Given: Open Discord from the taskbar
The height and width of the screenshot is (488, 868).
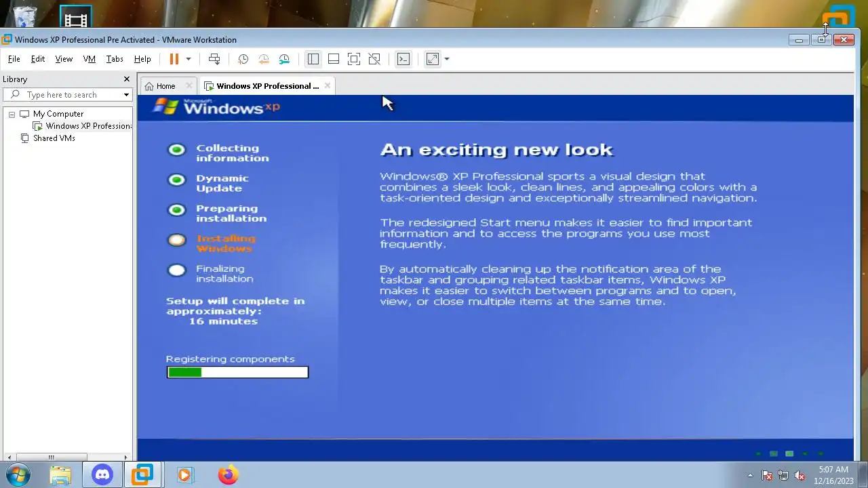Looking at the screenshot, I should [102, 475].
